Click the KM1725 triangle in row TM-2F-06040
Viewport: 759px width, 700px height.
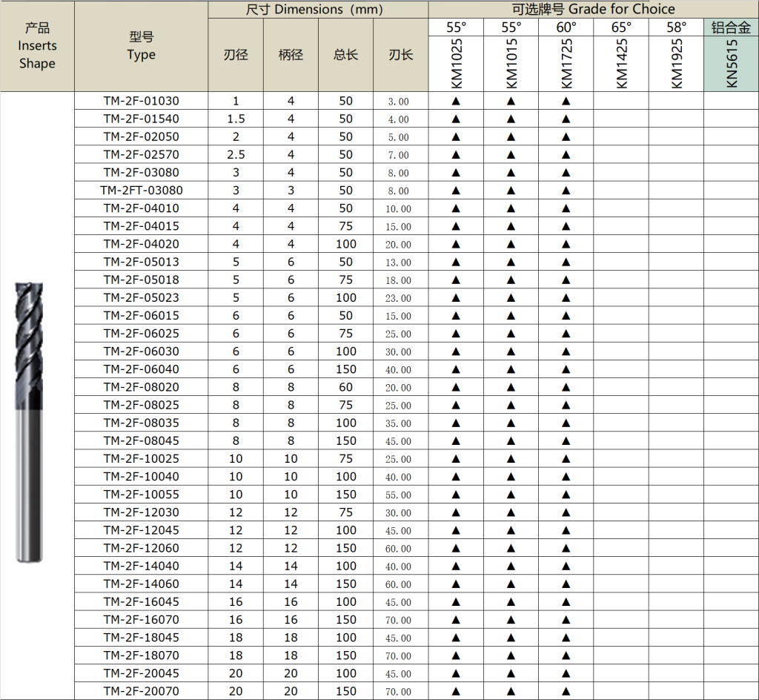tap(566, 370)
